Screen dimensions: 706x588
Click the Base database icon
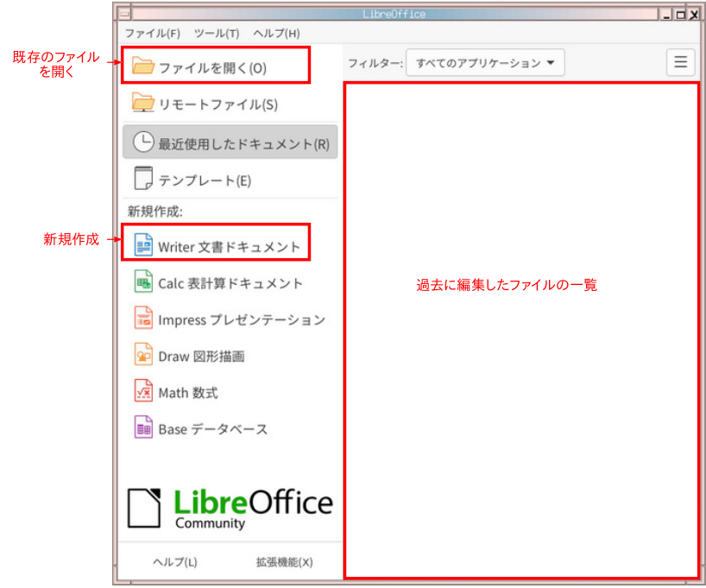tap(143, 427)
